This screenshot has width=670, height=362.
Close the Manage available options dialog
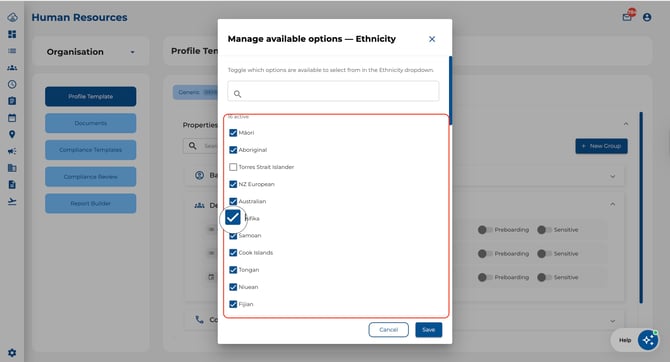click(x=432, y=39)
